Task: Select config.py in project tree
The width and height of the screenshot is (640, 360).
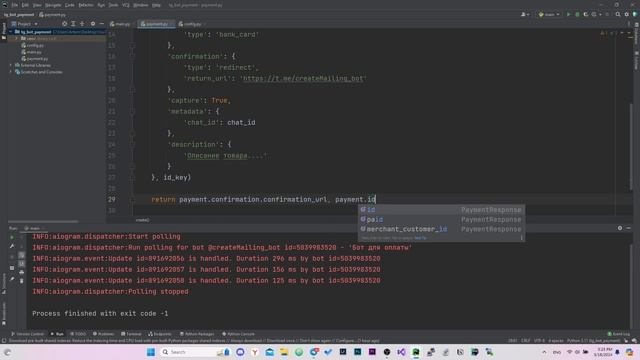Action: pos(33,45)
